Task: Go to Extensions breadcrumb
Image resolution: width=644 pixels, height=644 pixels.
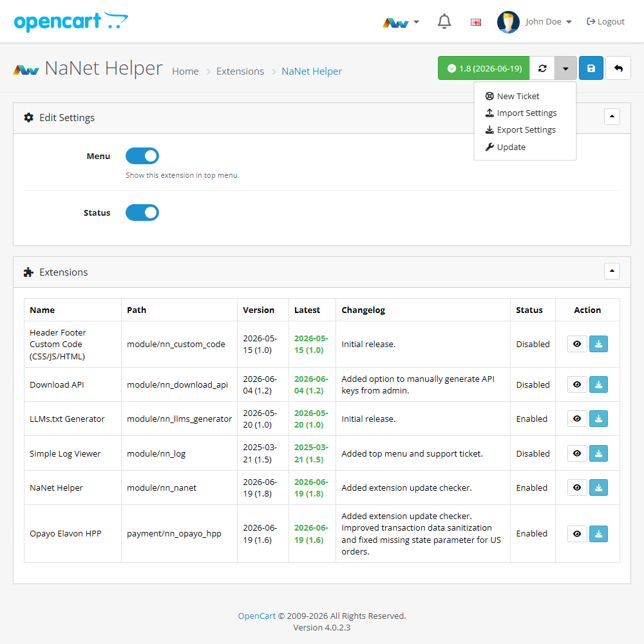Action: pos(240,71)
